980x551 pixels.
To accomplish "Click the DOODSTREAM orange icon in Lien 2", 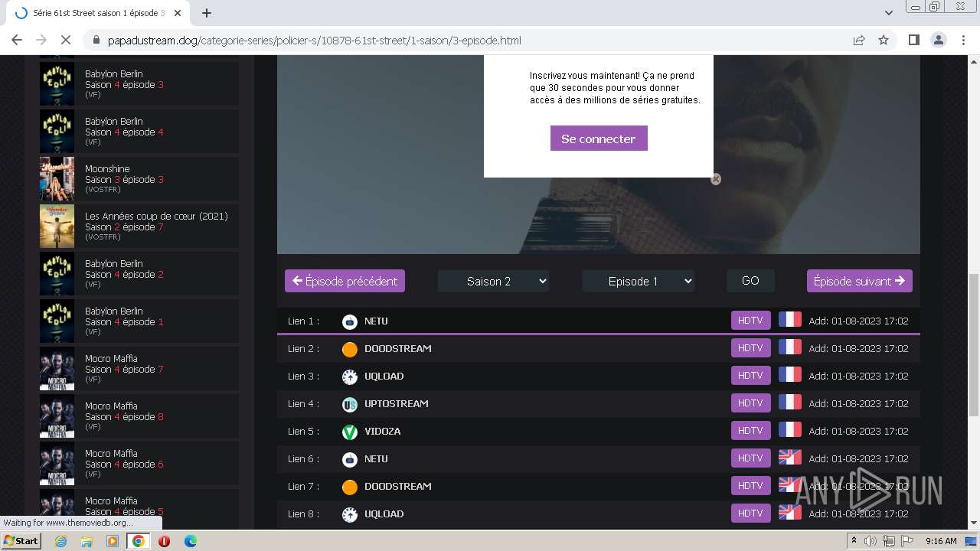I will (x=350, y=349).
